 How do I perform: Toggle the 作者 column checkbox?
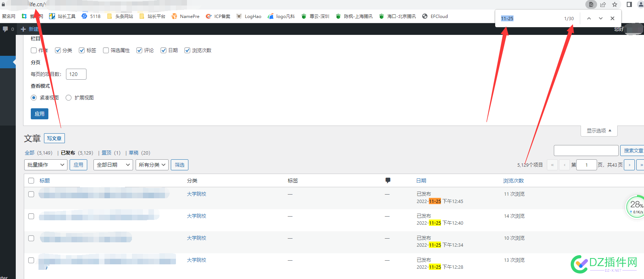pyautogui.click(x=34, y=50)
